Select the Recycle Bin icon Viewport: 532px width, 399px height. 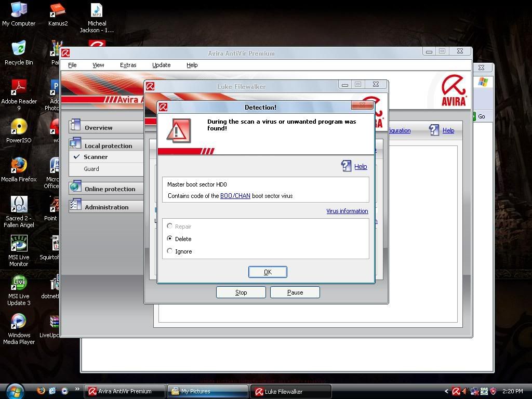click(x=19, y=53)
